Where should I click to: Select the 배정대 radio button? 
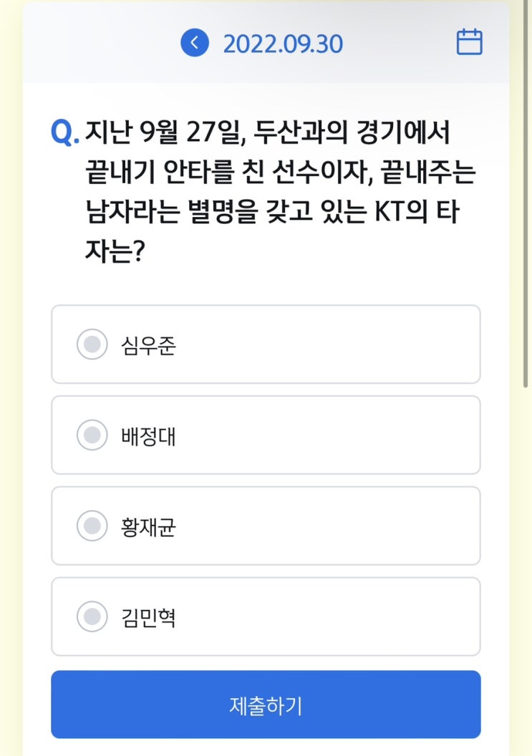pyautogui.click(x=92, y=435)
